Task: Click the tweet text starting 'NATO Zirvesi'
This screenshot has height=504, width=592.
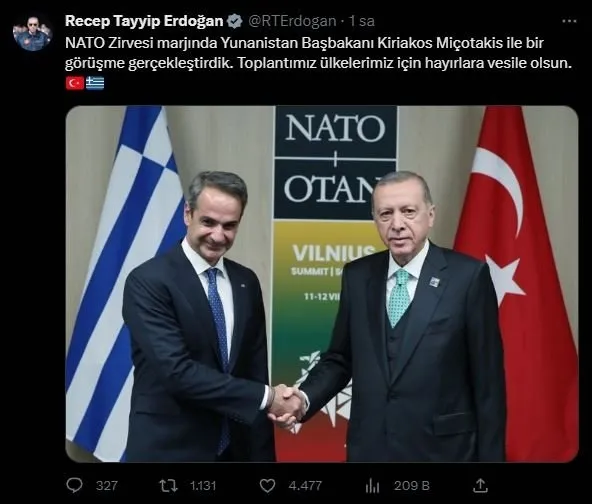Action: pos(319,53)
